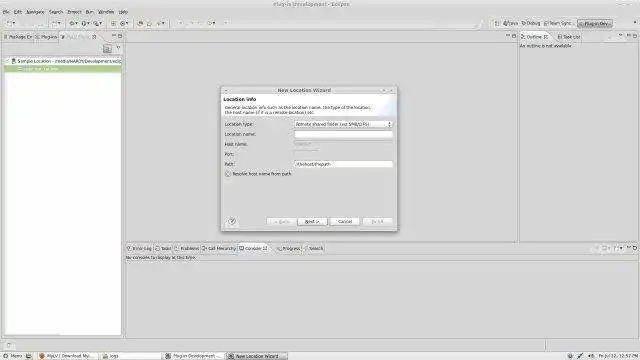This screenshot has width=640, height=360.
Task: Open the Problems tab
Action: click(x=187, y=248)
